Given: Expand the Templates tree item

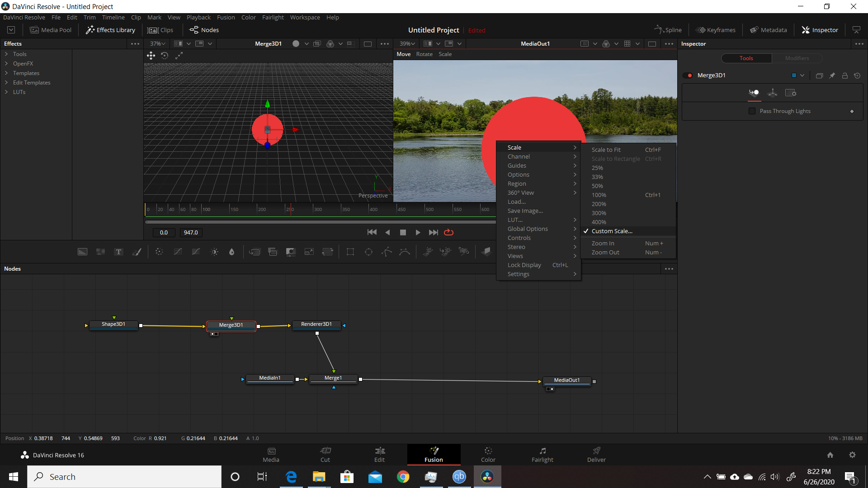Looking at the screenshot, I should [6, 73].
